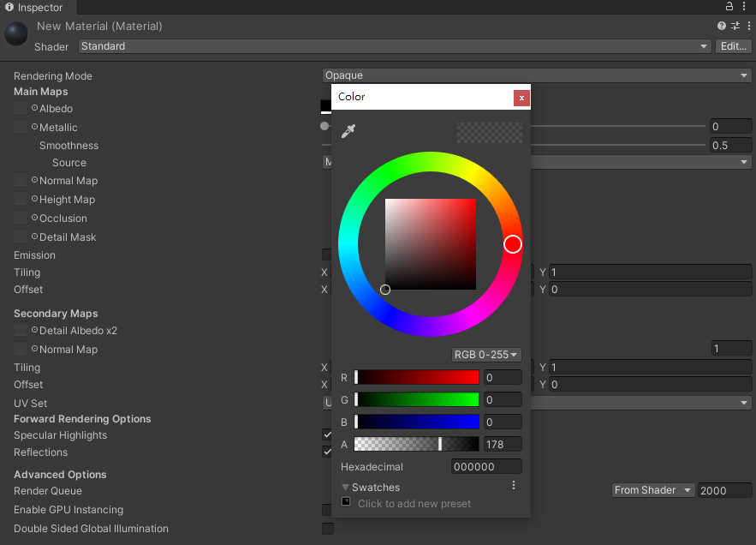Select the Detail Mask texture slot square

pos(21,236)
